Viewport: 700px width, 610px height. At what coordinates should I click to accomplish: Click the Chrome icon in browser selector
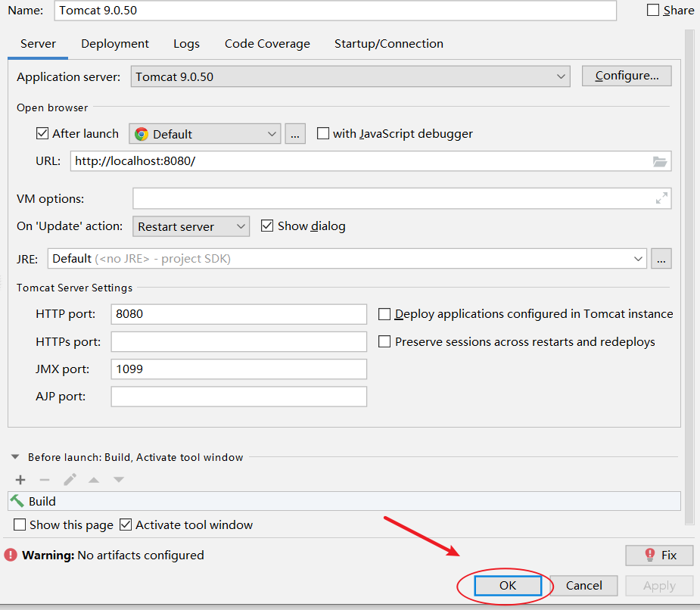141,134
